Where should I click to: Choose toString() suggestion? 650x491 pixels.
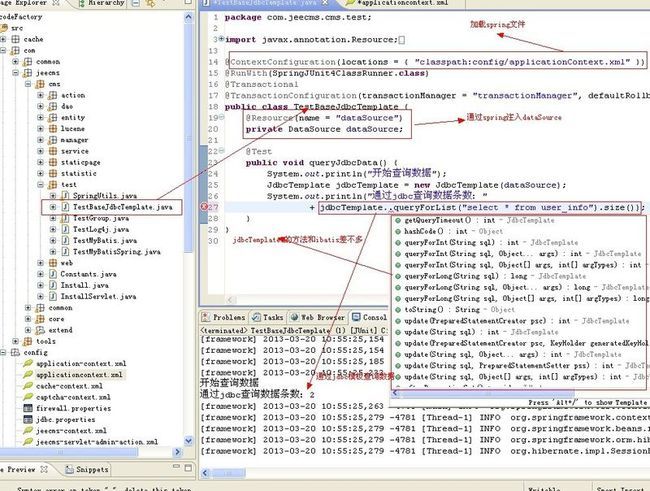pyautogui.click(x=454, y=309)
